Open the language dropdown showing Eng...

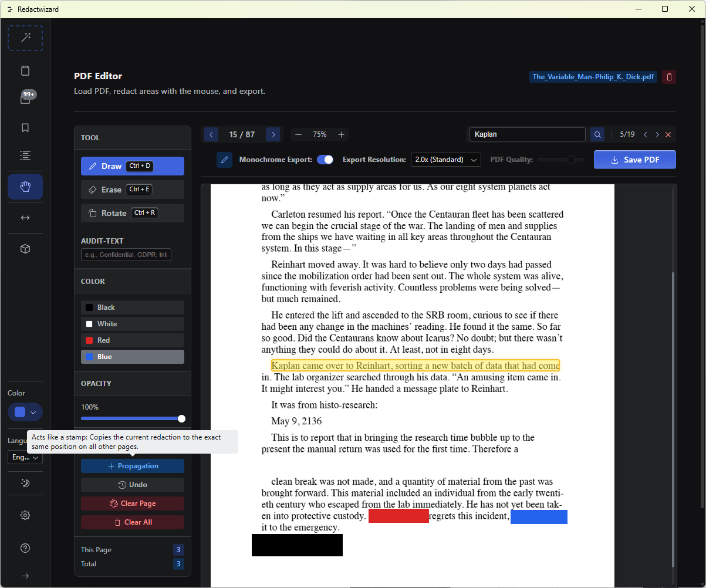(25, 457)
